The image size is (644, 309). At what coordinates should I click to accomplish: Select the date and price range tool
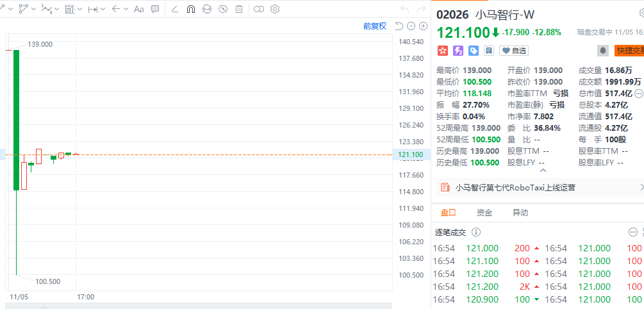(x=93, y=8)
